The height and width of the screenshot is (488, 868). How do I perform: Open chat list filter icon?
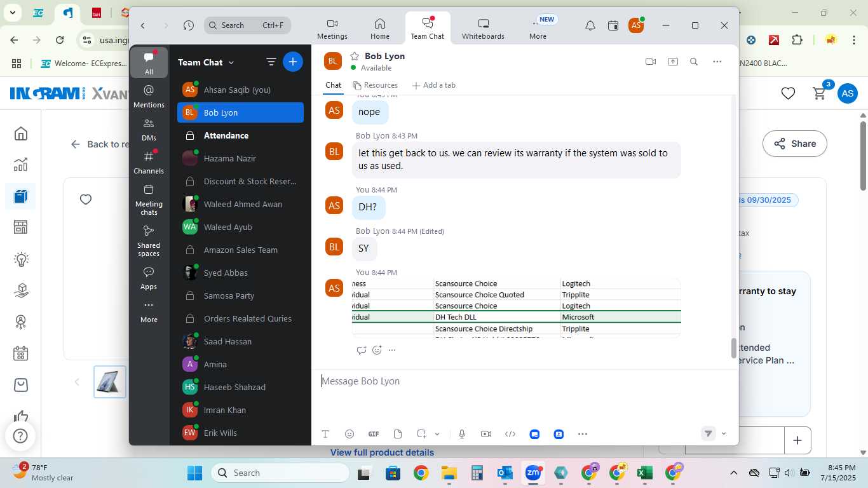271,62
